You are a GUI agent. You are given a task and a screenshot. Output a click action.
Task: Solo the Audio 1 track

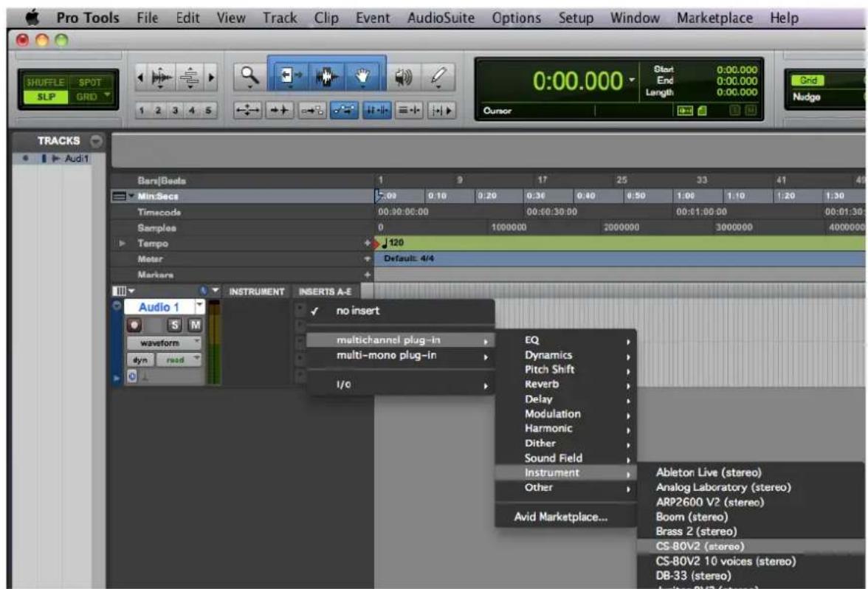click(175, 325)
